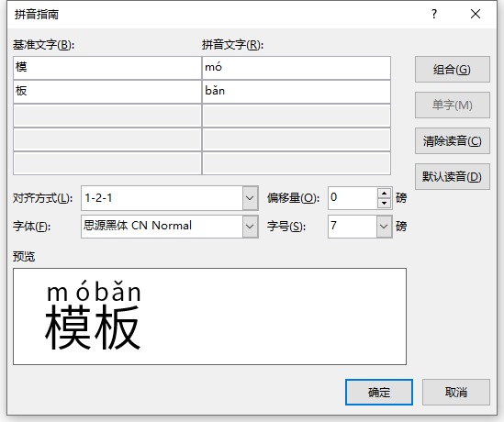Click the base text cell 模
Image resolution: width=504 pixels, height=422 pixels.
(107, 68)
